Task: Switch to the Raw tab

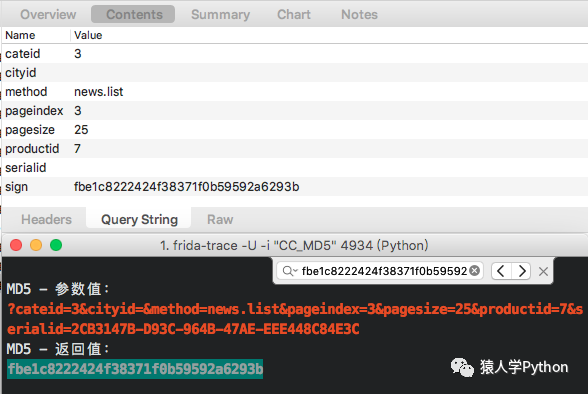Action: point(220,219)
